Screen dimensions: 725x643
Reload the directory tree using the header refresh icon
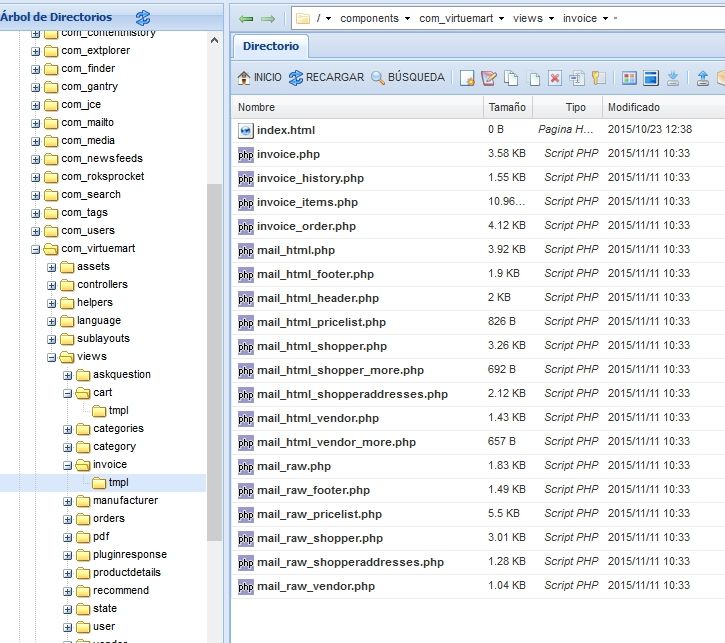click(x=143, y=18)
